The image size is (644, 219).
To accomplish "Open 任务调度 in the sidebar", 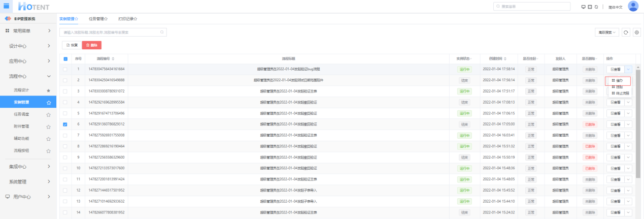I will 21,114.
